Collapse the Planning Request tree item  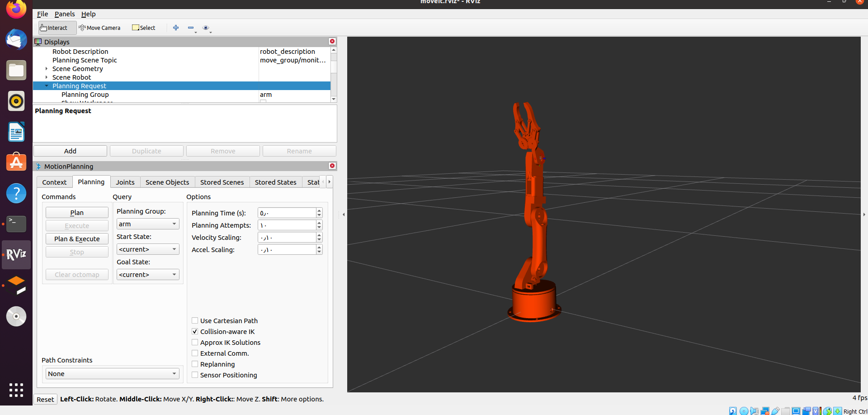coord(47,86)
